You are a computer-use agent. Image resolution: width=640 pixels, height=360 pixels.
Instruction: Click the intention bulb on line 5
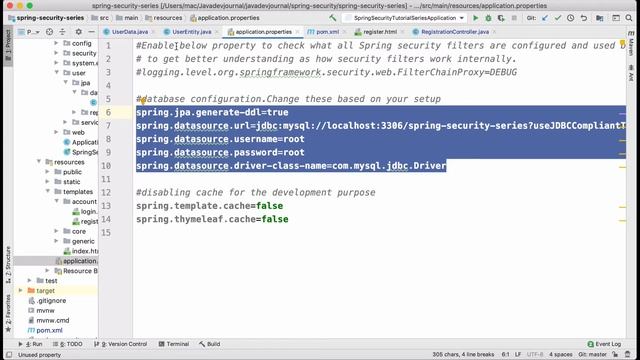143,101
